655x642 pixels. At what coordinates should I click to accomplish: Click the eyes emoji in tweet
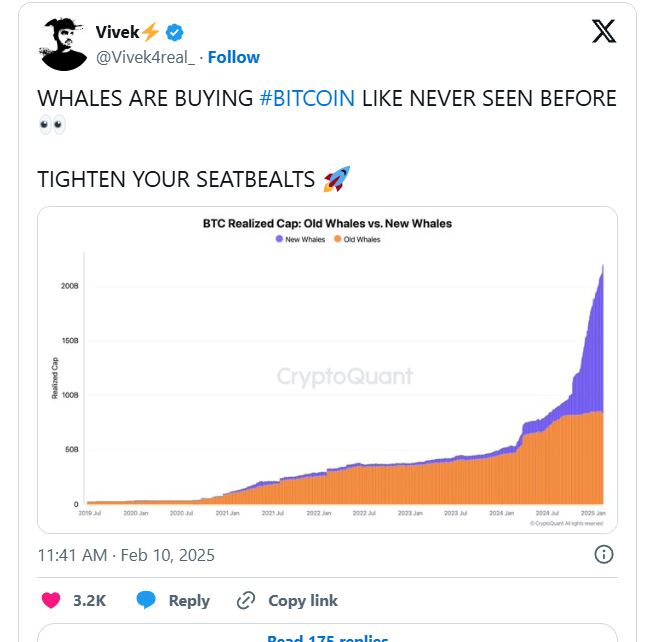tap(52, 124)
